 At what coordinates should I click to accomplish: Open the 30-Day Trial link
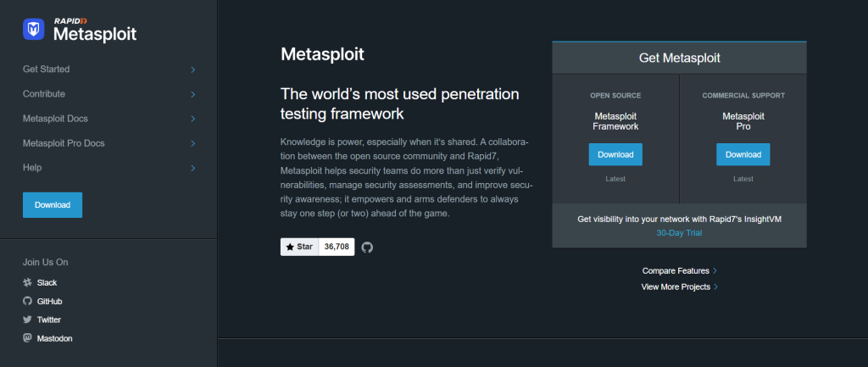679,232
